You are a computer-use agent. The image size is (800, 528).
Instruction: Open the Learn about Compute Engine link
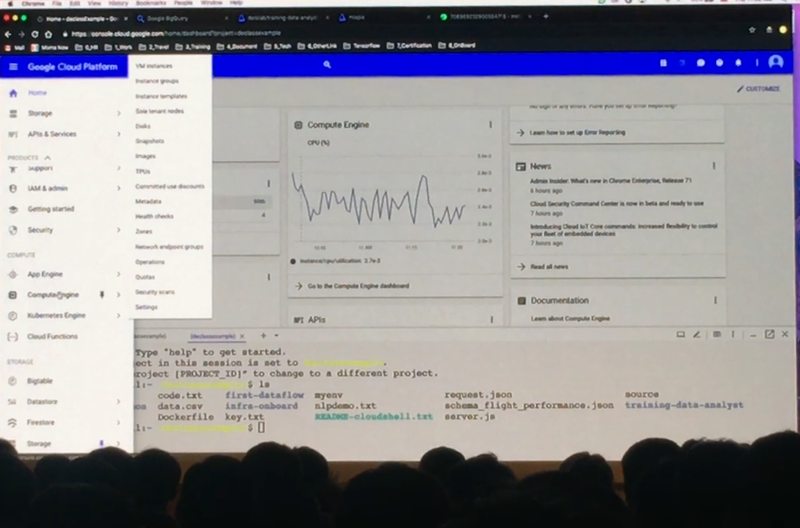click(x=570, y=318)
